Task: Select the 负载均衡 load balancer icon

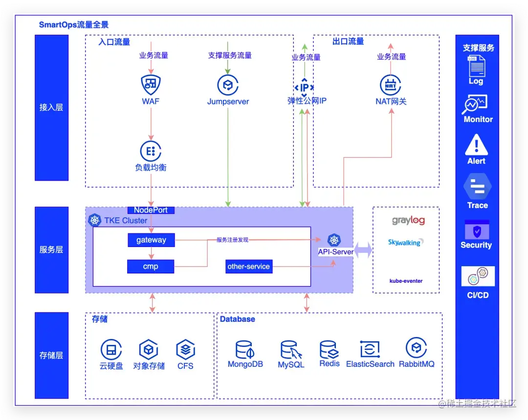Action: [x=151, y=151]
